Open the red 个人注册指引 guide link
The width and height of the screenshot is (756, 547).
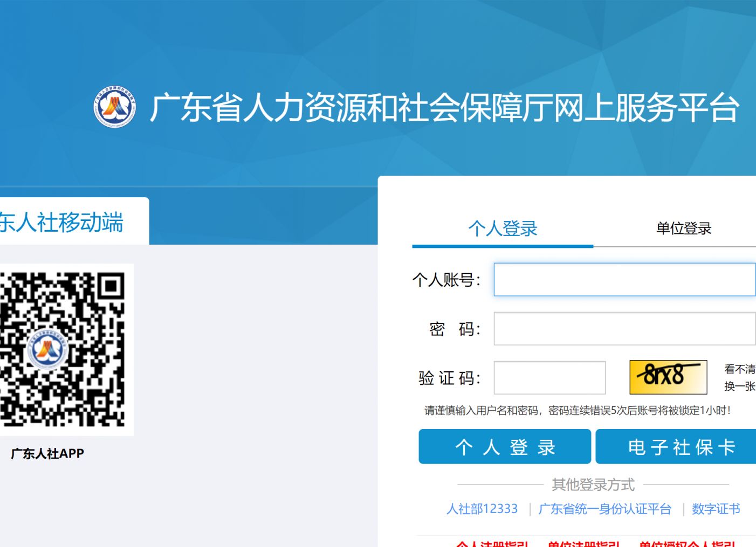tap(492, 543)
